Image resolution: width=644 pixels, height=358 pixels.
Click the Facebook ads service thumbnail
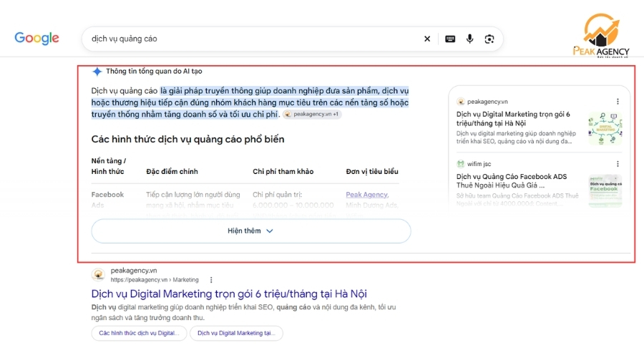coord(605,190)
